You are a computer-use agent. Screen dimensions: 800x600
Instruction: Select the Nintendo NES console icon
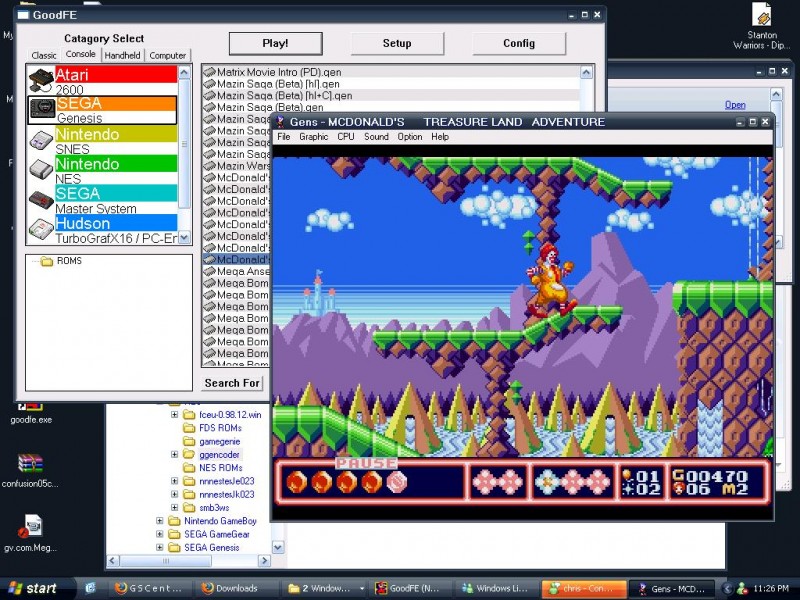click(x=41, y=169)
